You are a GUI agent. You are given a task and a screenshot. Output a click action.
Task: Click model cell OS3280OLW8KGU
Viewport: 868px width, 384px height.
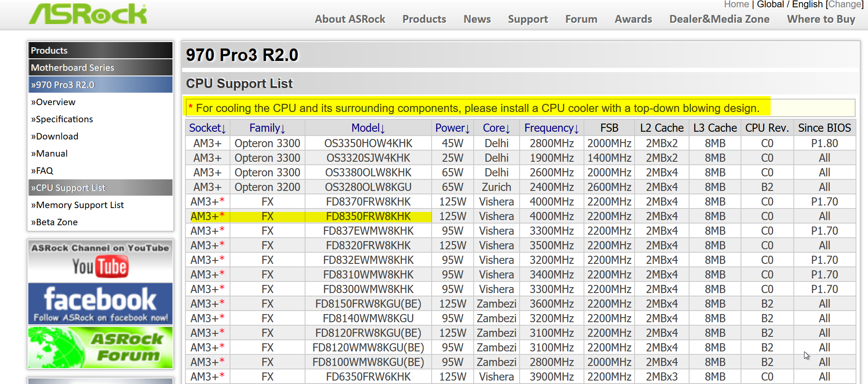(368, 187)
